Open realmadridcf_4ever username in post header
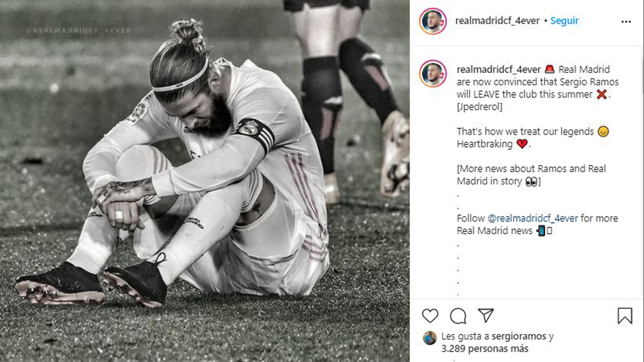The width and height of the screenshot is (644, 362). (498, 21)
